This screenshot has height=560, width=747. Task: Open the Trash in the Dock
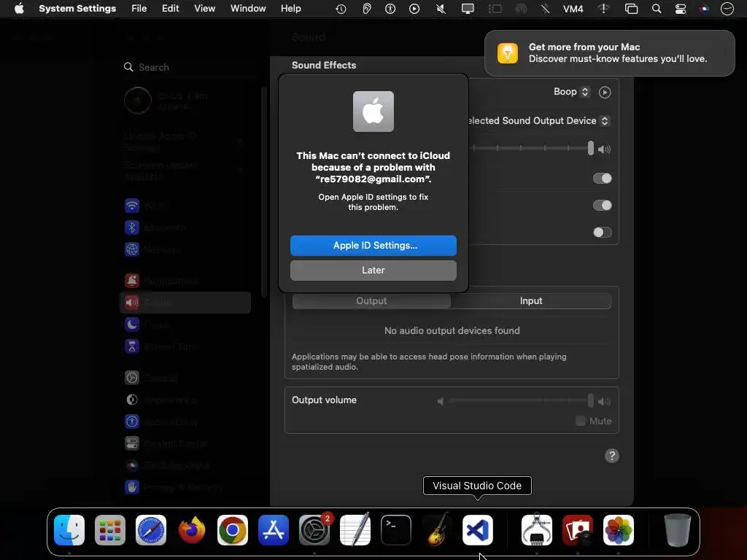[678, 530]
